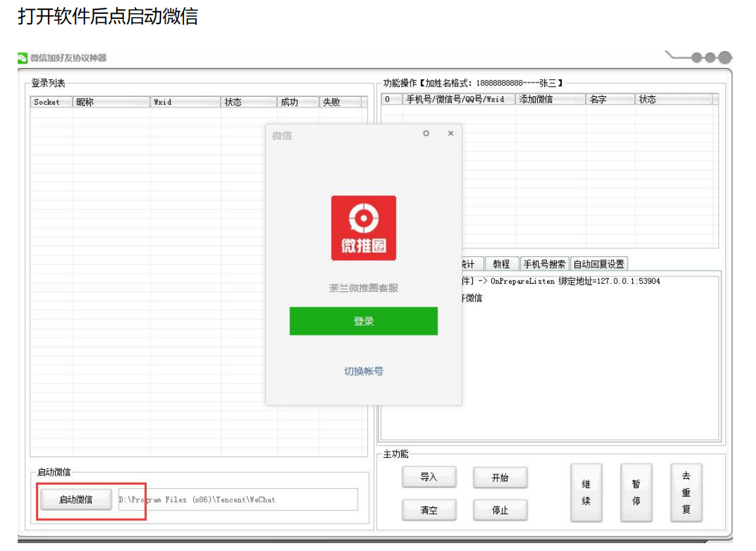Click the 状态 column header in login list

click(x=249, y=102)
